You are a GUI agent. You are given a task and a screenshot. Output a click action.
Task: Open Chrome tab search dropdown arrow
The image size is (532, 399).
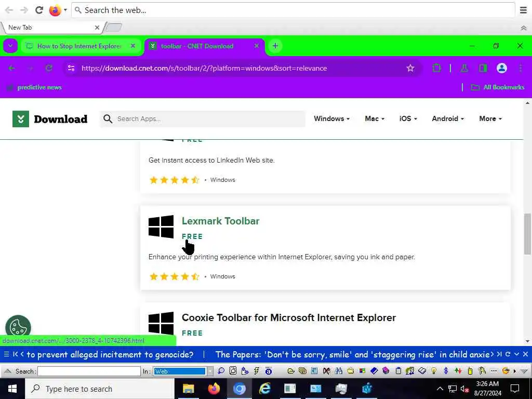pyautogui.click(x=10, y=46)
